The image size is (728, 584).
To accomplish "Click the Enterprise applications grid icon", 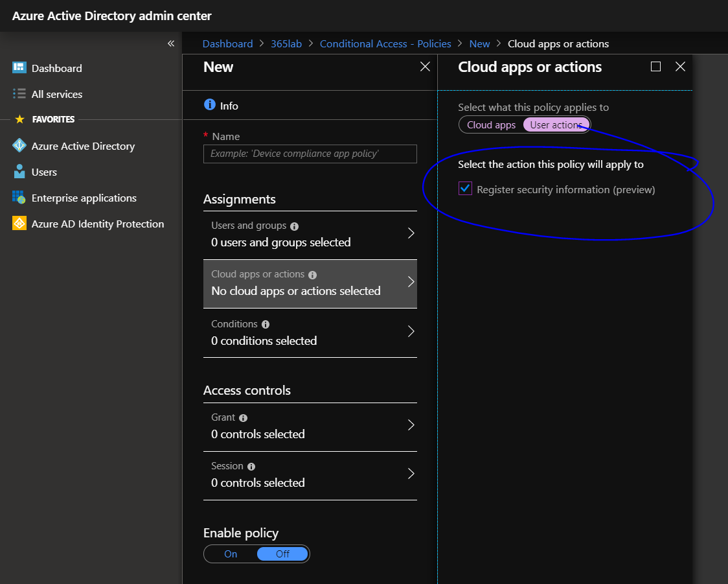I will [19, 198].
